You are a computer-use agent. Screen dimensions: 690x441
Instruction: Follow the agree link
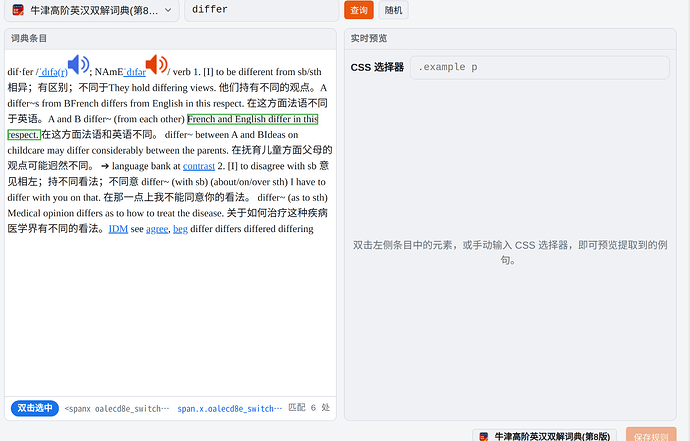[x=157, y=229]
